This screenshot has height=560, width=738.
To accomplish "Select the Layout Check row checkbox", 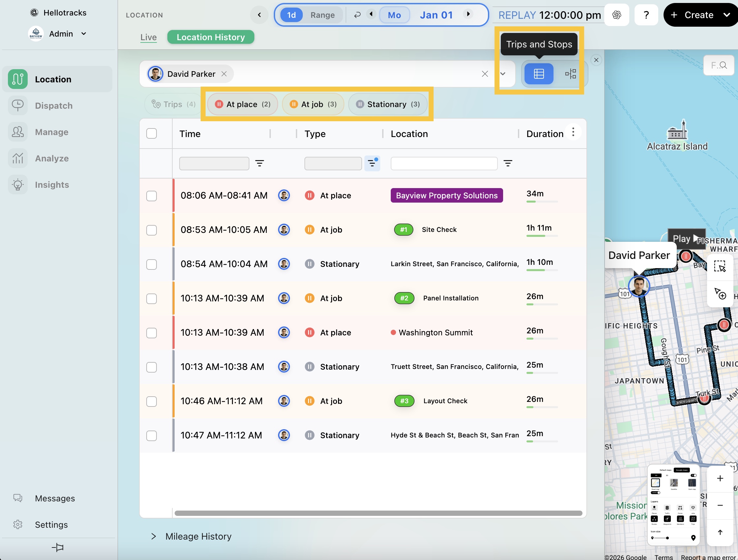I will point(152,401).
